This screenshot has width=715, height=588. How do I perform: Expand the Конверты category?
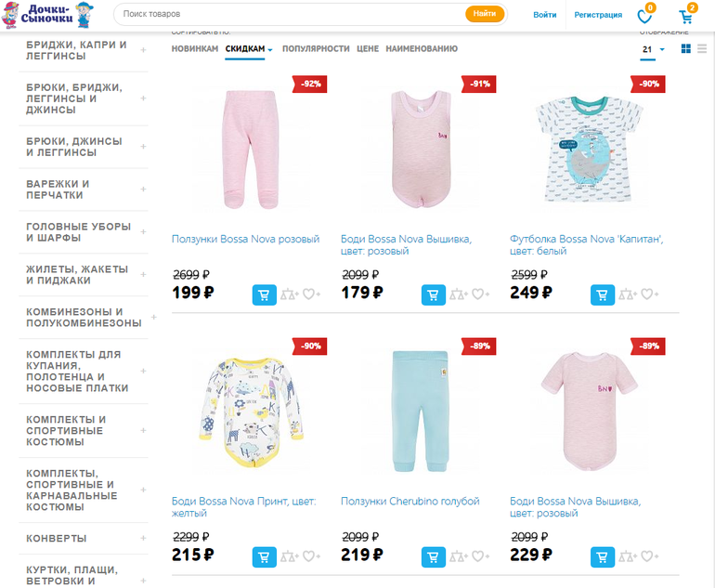143,538
